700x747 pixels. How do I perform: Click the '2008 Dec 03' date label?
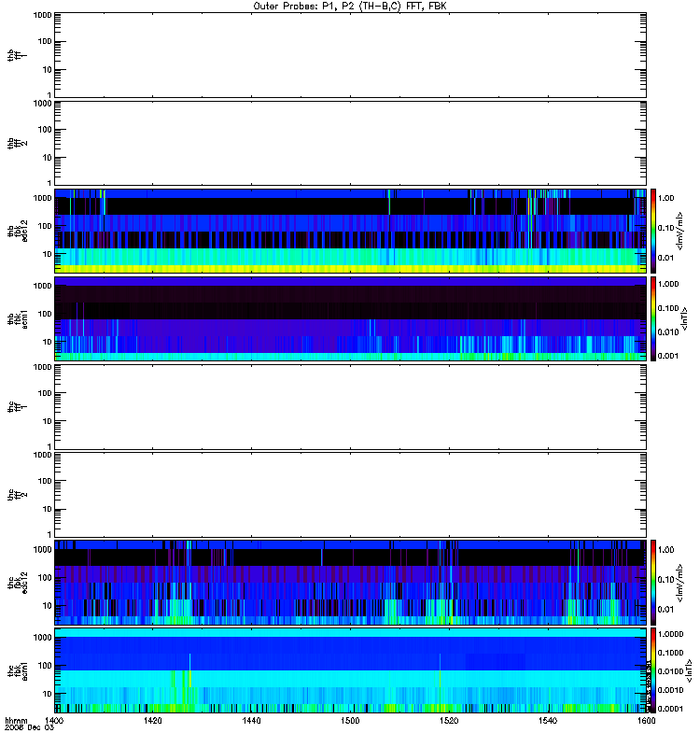click(29, 728)
